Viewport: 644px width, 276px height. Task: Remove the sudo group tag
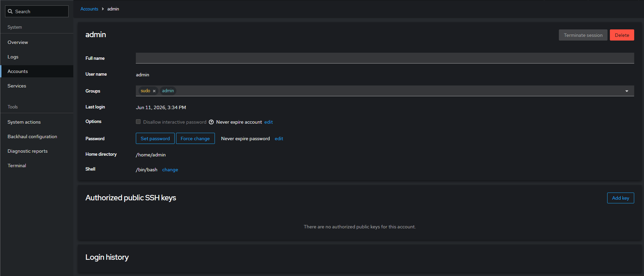154,91
